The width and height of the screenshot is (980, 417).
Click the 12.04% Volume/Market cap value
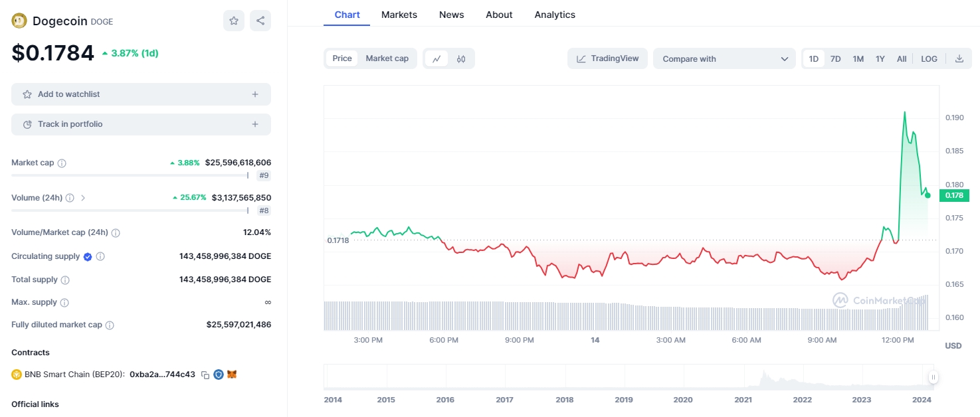(257, 232)
